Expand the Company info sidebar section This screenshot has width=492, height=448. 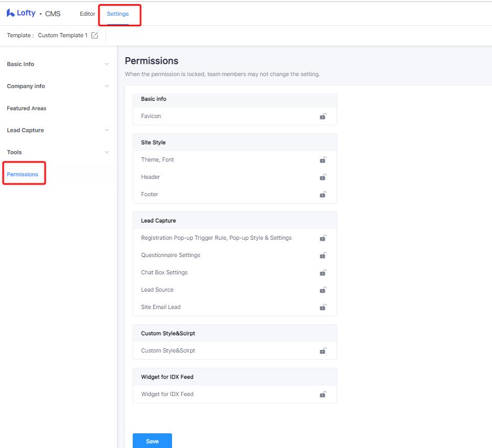click(x=106, y=86)
